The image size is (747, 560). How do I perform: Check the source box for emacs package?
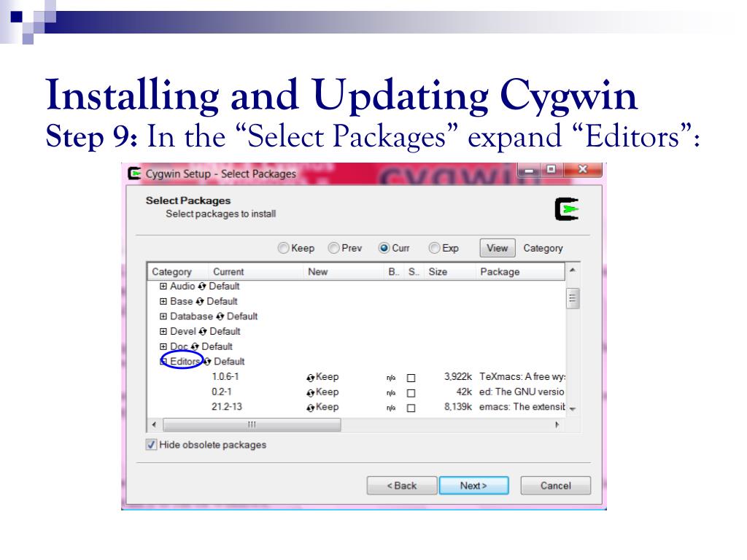point(411,408)
